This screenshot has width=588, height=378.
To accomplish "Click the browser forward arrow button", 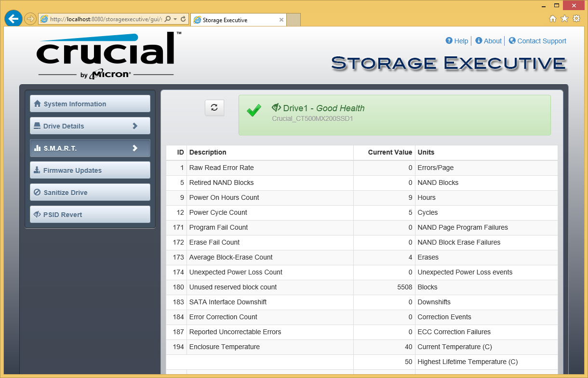I will pyautogui.click(x=30, y=19).
